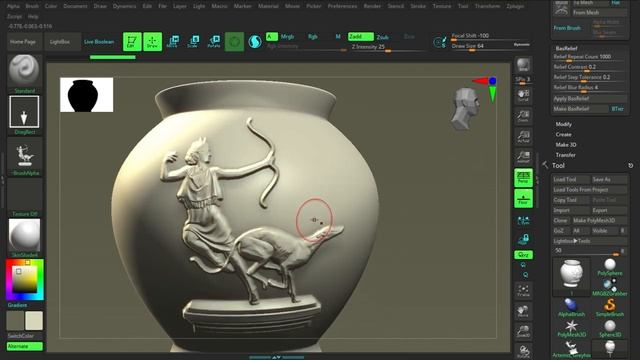Expand the Create section
This screenshot has width=640, height=360.
pos(563,134)
